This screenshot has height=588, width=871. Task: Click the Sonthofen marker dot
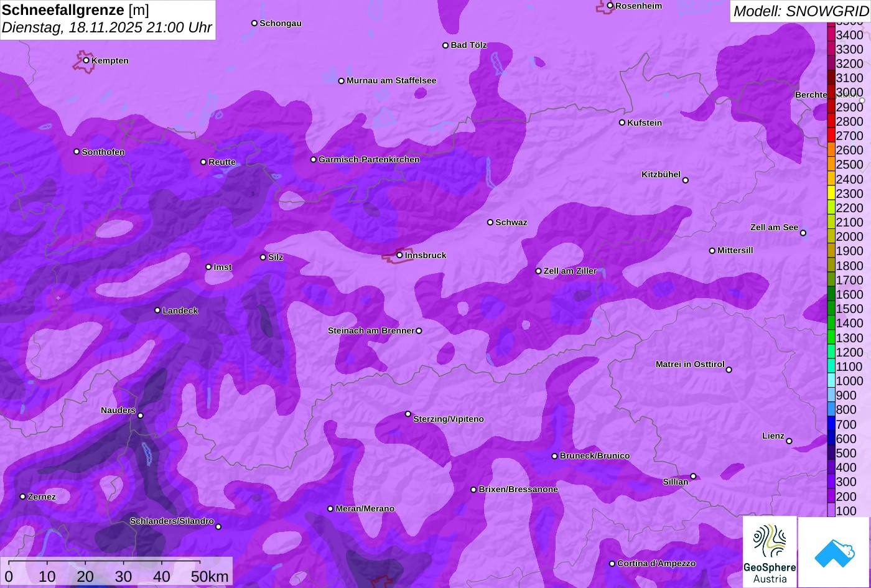(x=77, y=152)
